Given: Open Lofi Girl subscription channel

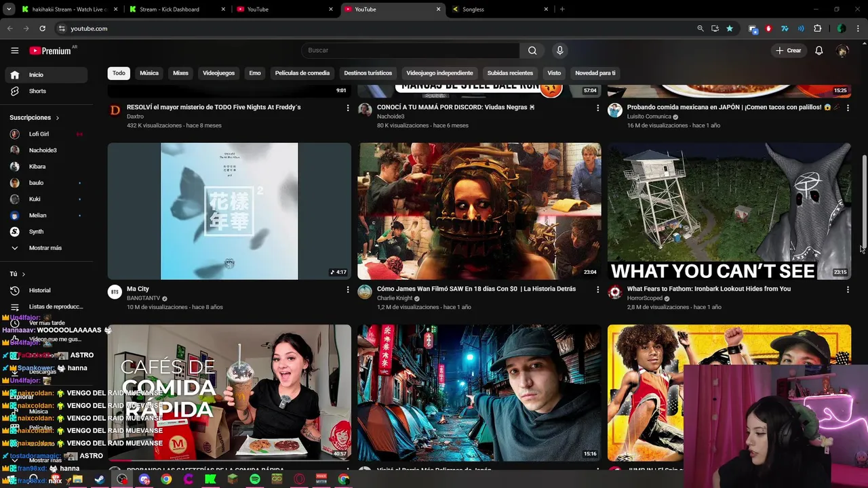Looking at the screenshot, I should [46, 134].
